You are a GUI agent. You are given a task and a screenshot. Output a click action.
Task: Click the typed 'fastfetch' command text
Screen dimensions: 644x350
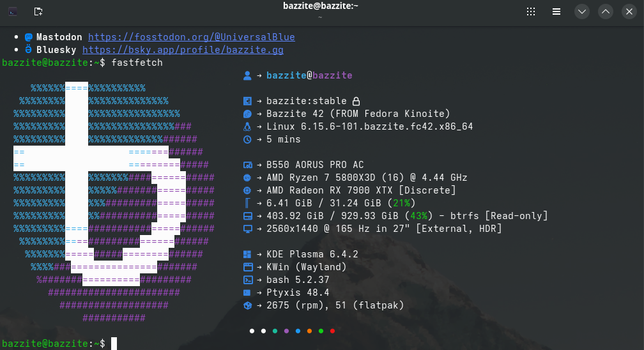137,63
